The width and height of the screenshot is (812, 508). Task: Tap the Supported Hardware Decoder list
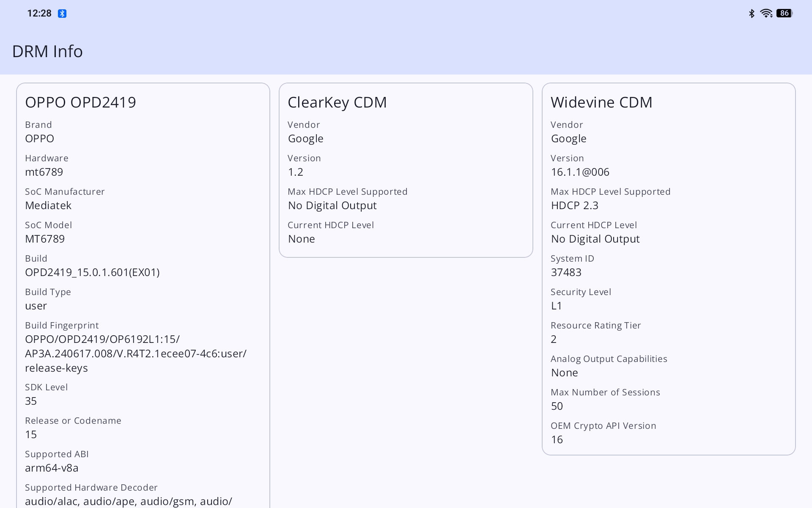[x=128, y=501]
